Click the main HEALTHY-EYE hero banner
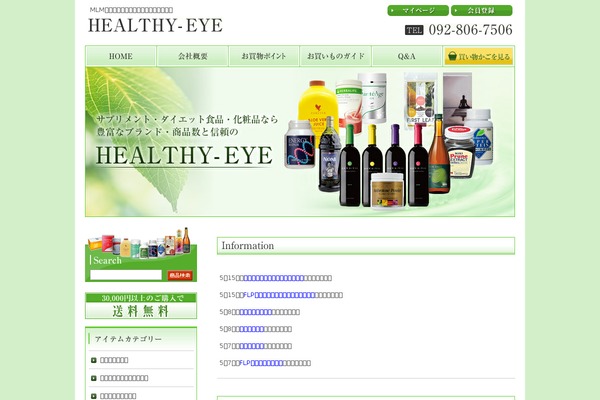Image resolution: width=600 pixels, height=400 pixels. [x=300, y=142]
